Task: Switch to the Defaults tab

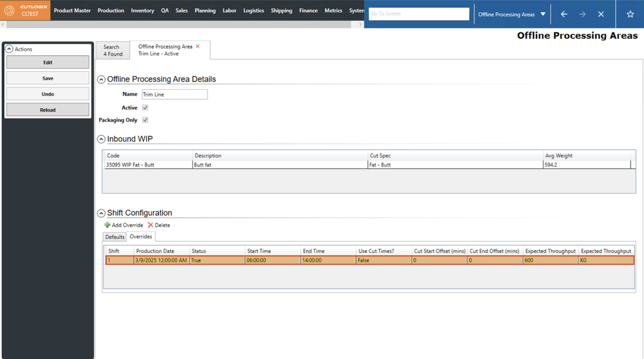Action: tap(115, 237)
